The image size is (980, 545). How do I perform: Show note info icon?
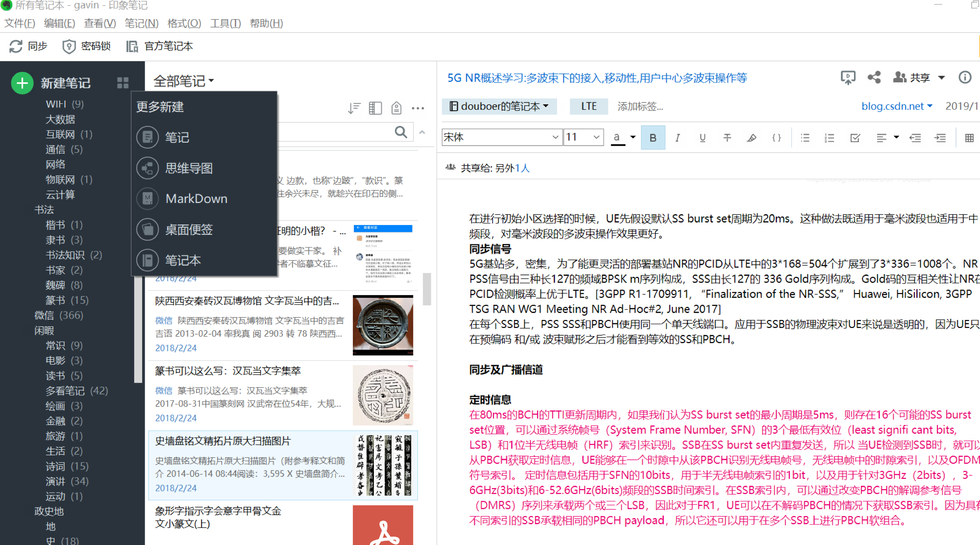pos(965,77)
